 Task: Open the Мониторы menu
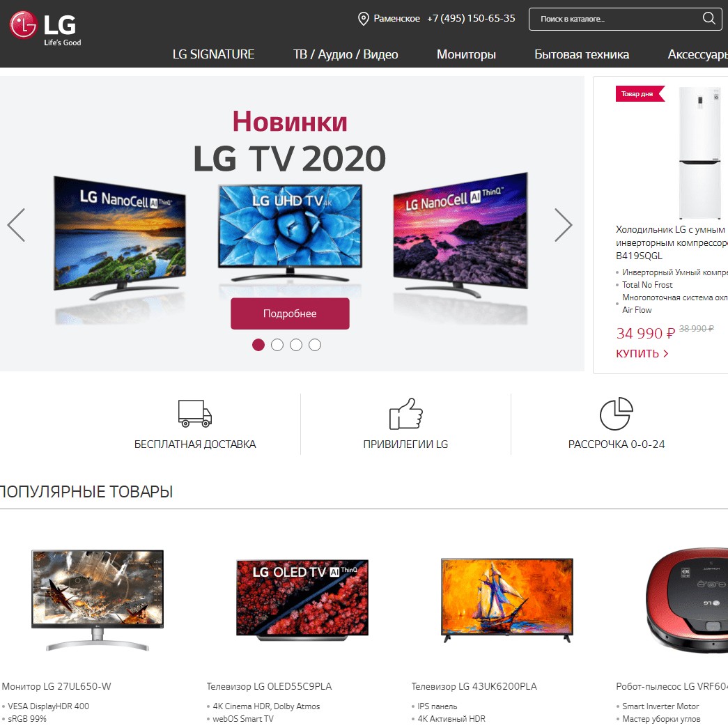pos(466,54)
